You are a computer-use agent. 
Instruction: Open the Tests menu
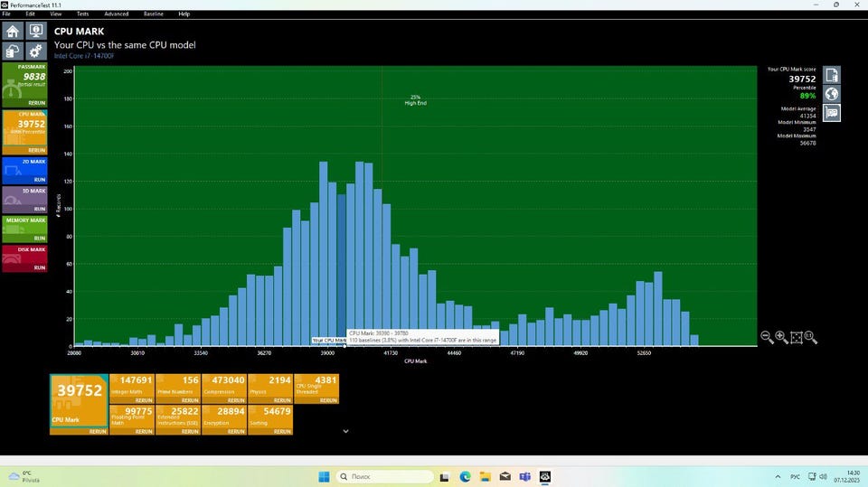82,14
